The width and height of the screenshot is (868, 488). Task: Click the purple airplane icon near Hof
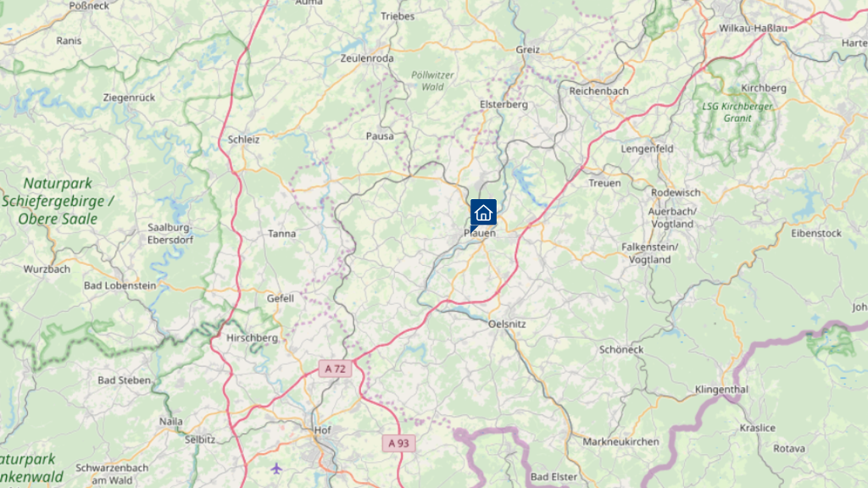[x=276, y=469]
